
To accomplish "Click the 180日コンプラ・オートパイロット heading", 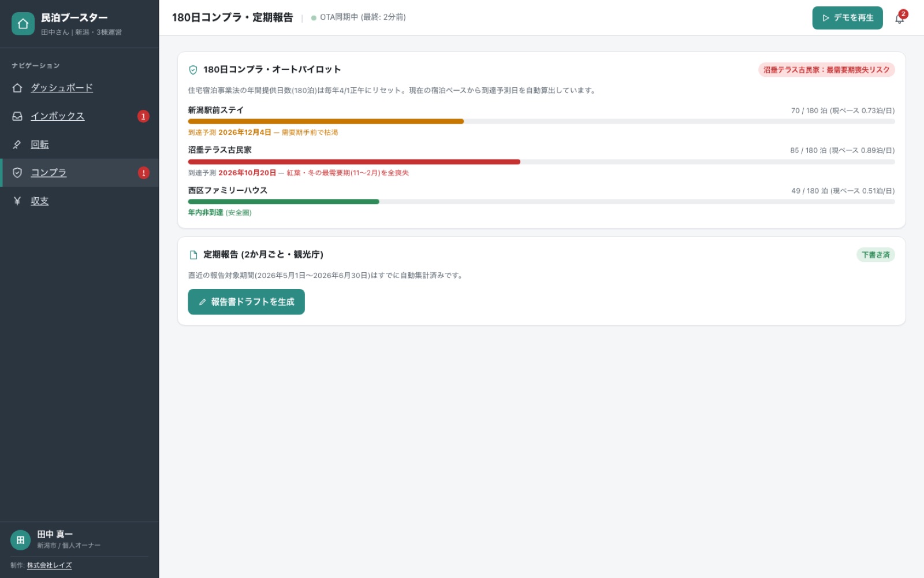I will click(x=271, y=69).
